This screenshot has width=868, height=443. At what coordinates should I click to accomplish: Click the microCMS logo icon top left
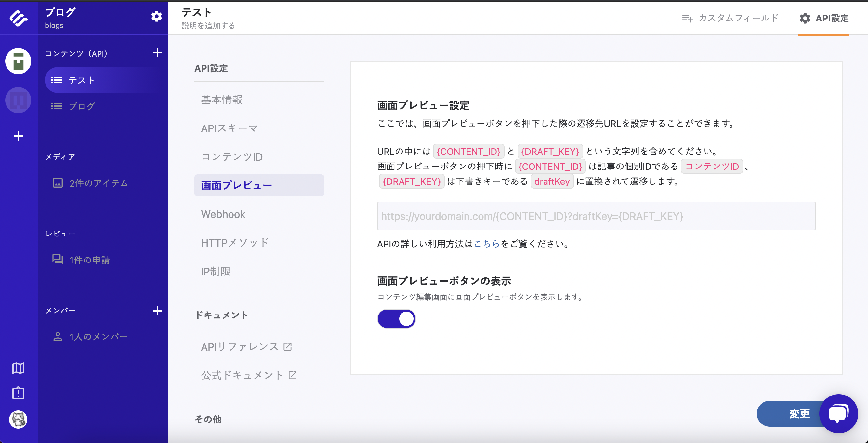tap(19, 17)
